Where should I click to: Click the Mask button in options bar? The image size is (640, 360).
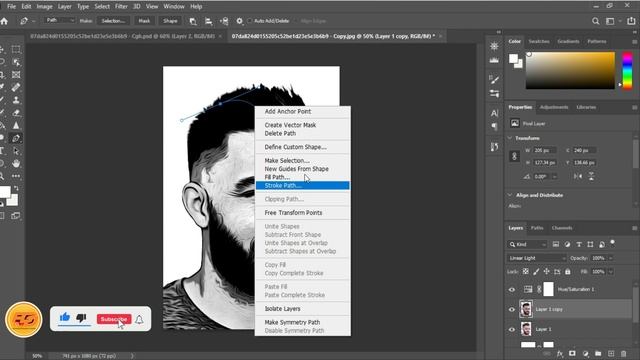[144, 21]
